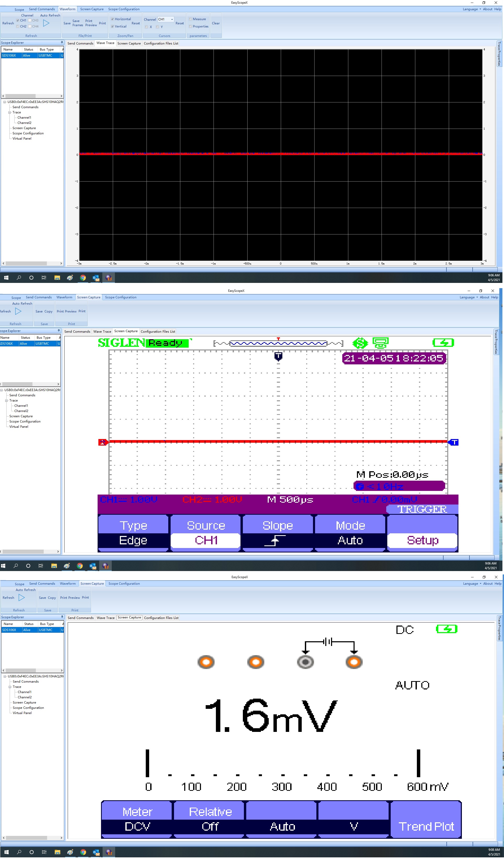Uncheck the Horizontal zoom checkbox
504x866 pixels.
click(x=112, y=19)
